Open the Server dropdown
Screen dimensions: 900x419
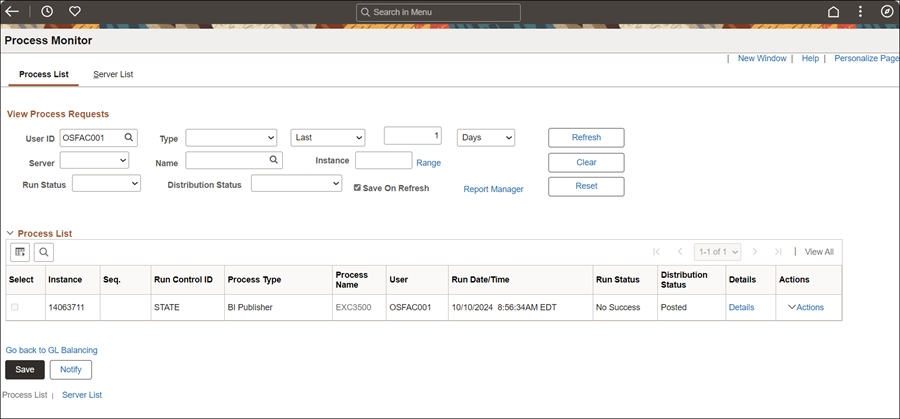tap(95, 160)
